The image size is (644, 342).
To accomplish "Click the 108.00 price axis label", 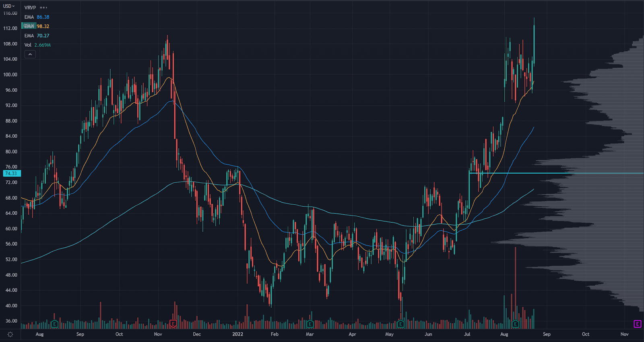I will (10, 44).
